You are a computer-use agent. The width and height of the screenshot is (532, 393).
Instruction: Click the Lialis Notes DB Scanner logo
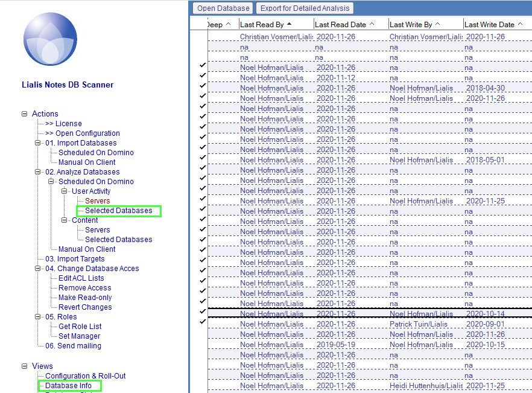[x=50, y=39]
